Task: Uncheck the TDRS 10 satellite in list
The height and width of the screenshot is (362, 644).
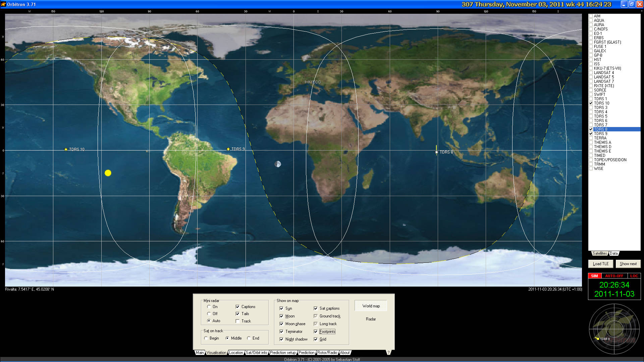Action: point(591,103)
